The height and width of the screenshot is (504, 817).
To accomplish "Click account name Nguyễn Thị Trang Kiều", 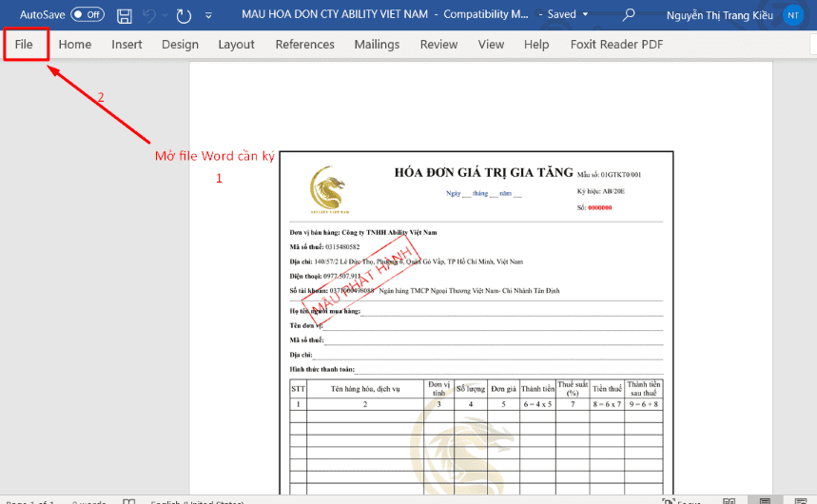I will 720,15.
